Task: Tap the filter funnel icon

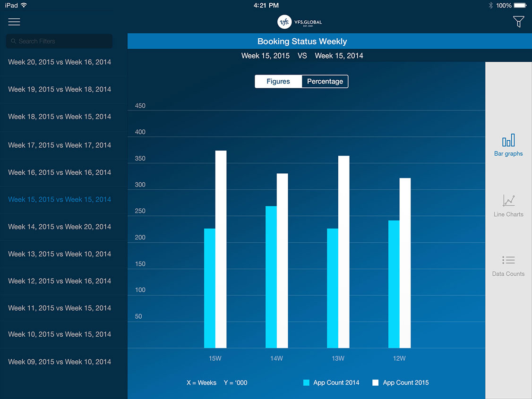Action: [x=518, y=22]
